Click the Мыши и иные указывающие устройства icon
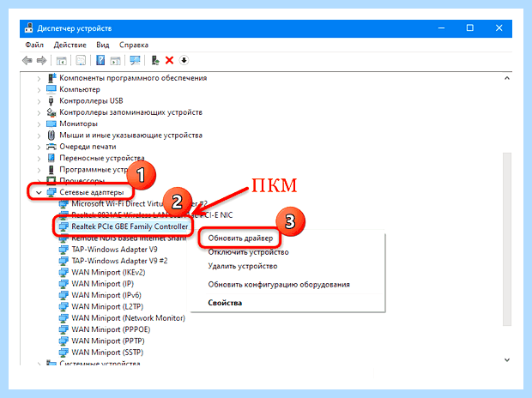This screenshot has width=532, height=398. point(51,135)
